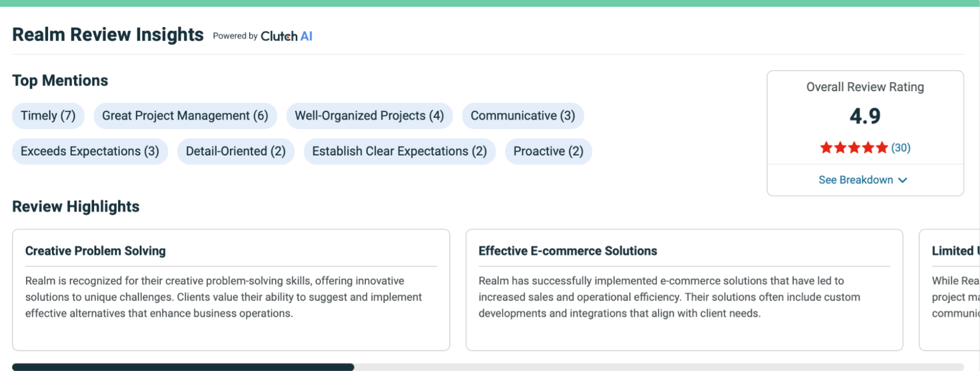Choose the Well-Organized Projects (4) tag
980x371 pixels.
[369, 116]
